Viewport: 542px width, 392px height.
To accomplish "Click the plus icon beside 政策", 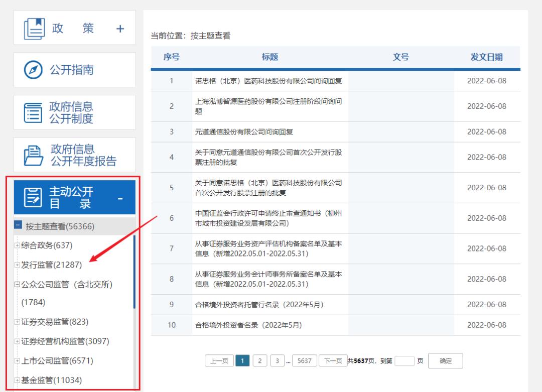I will click(120, 29).
